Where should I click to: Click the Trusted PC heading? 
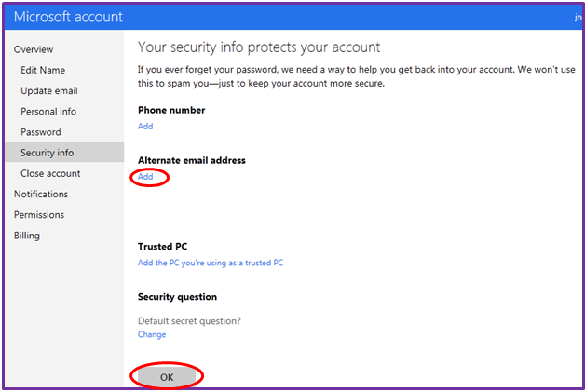pyautogui.click(x=162, y=247)
